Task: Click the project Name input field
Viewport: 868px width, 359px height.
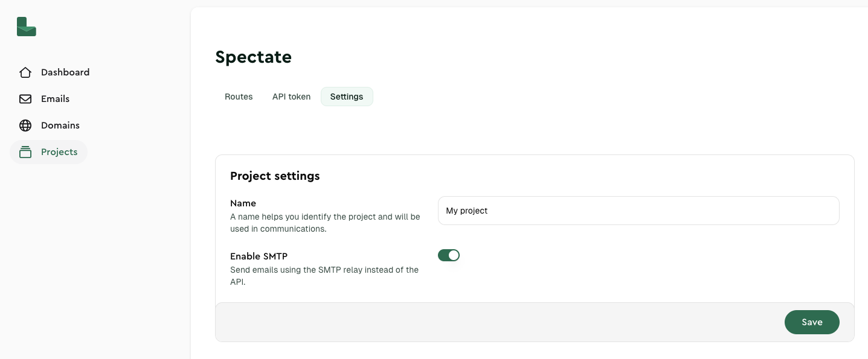Action: [x=638, y=211]
